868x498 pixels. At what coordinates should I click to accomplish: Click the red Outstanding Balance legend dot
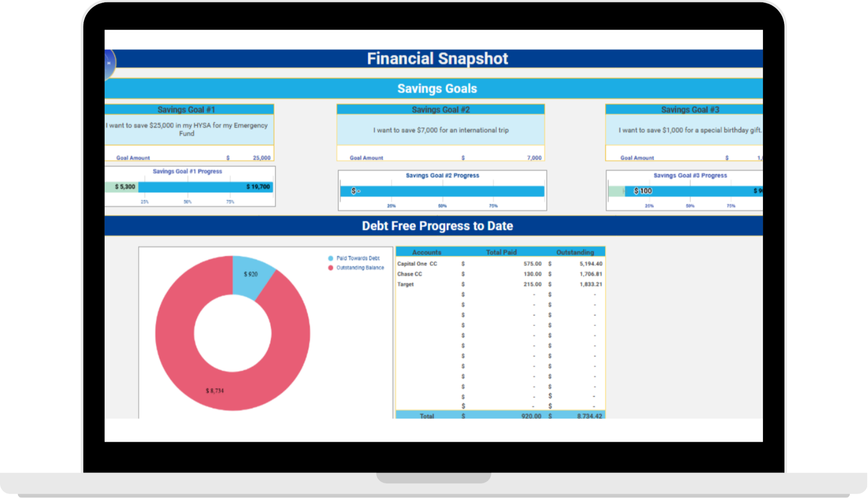331,268
